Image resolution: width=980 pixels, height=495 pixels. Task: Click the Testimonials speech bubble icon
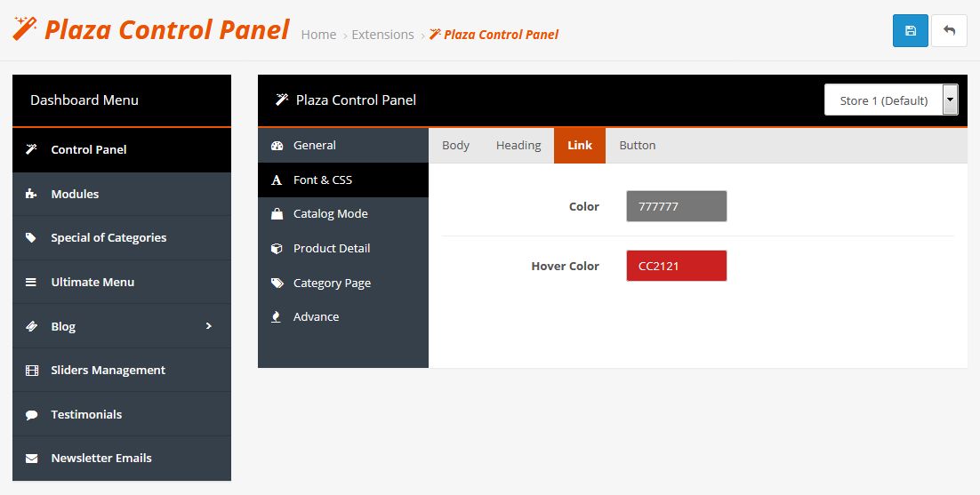coord(31,414)
